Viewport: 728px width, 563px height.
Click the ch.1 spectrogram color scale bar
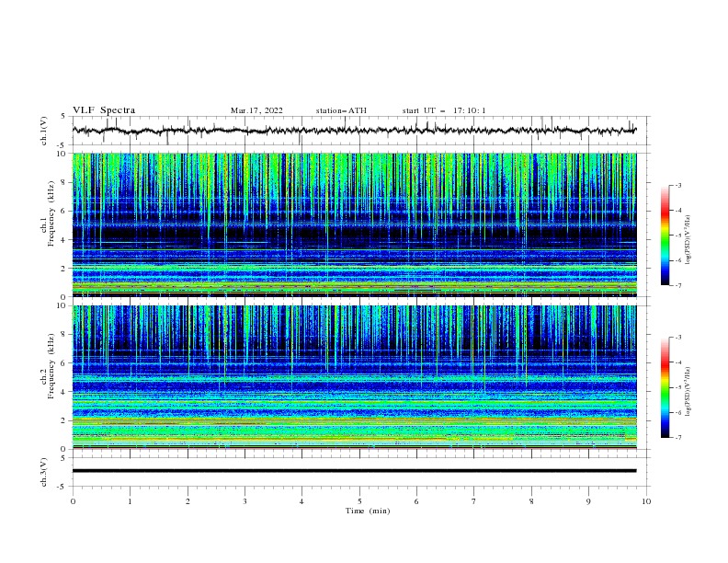pos(665,236)
